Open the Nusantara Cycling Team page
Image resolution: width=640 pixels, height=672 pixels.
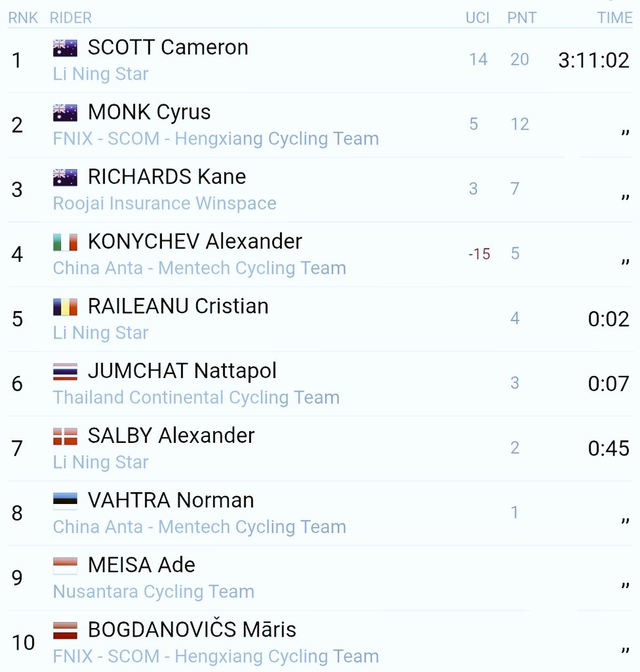[x=153, y=592]
